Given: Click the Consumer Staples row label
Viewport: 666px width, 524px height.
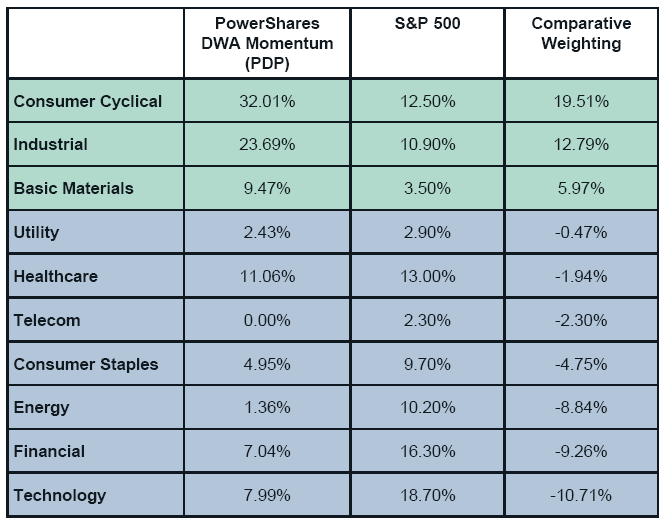Looking at the screenshot, I should (x=86, y=364).
